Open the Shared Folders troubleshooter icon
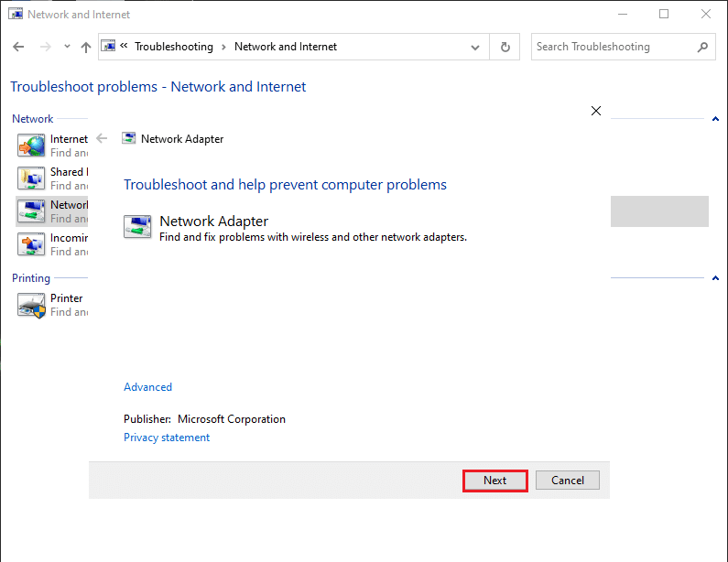Viewport: 728px width, 562px height. (x=31, y=178)
